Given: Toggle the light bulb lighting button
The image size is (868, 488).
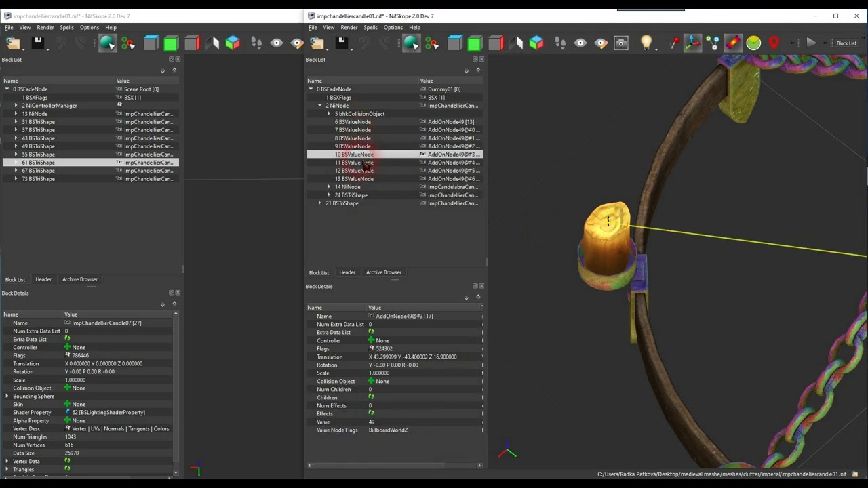Looking at the screenshot, I should click(646, 43).
